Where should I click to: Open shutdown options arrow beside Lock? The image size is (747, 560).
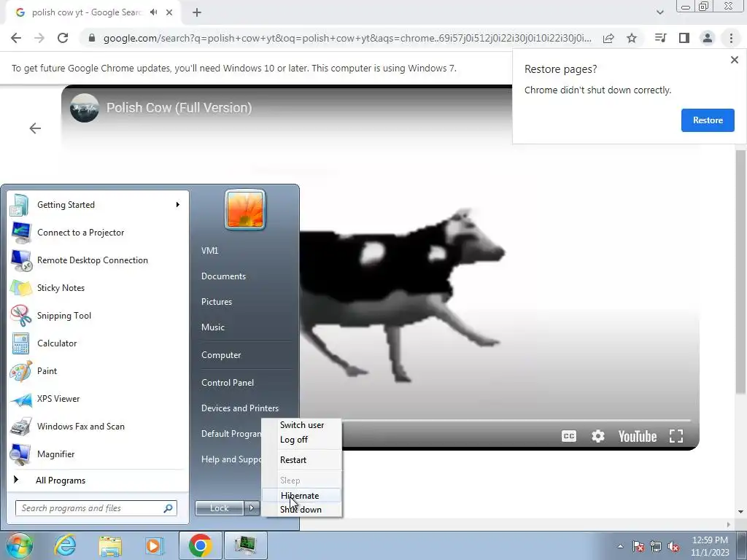[x=252, y=508]
